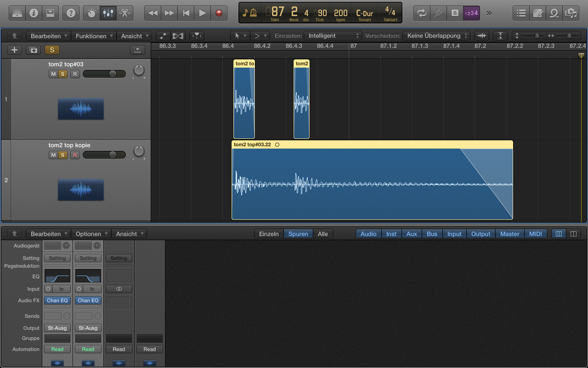Solo the tom2 top kopie track
588x368 pixels.
(x=62, y=155)
